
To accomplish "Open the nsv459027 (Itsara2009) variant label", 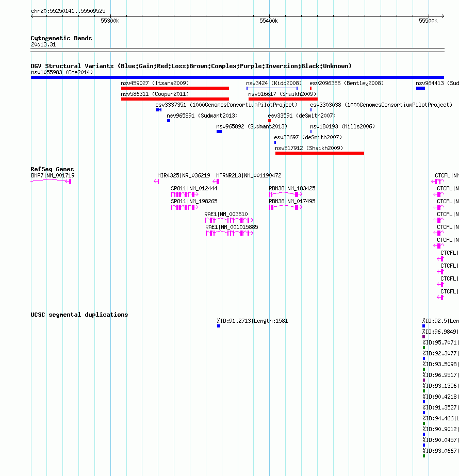I will coord(155,83).
